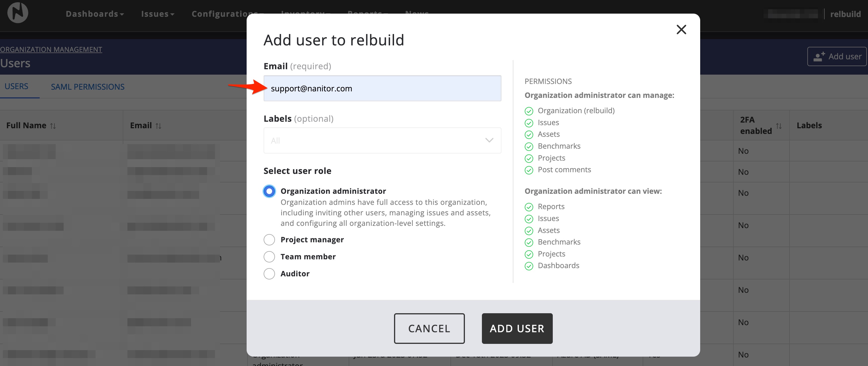The height and width of the screenshot is (366, 868).
Task: Select the Auditor user role
Action: point(269,274)
